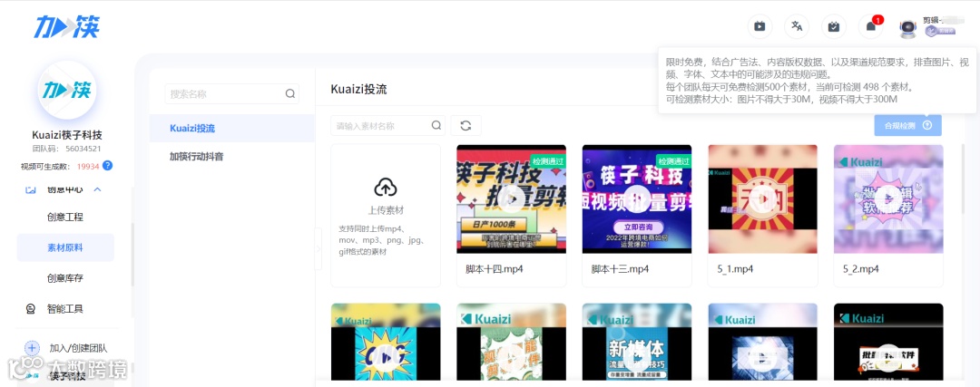Screen dimensions: 980x387
Task: Select 素材原料 in the sidebar
Action: pyautogui.click(x=65, y=247)
